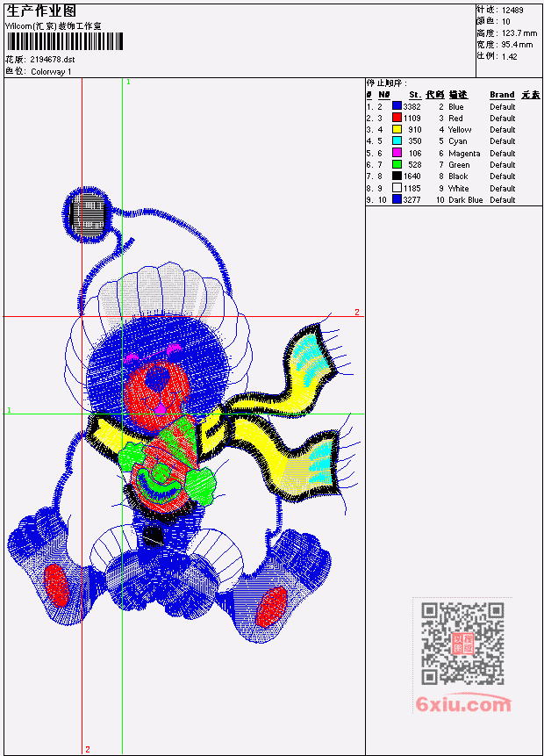Select the stitch count '3277'
Screen dimensions: 544x756
click(412, 199)
